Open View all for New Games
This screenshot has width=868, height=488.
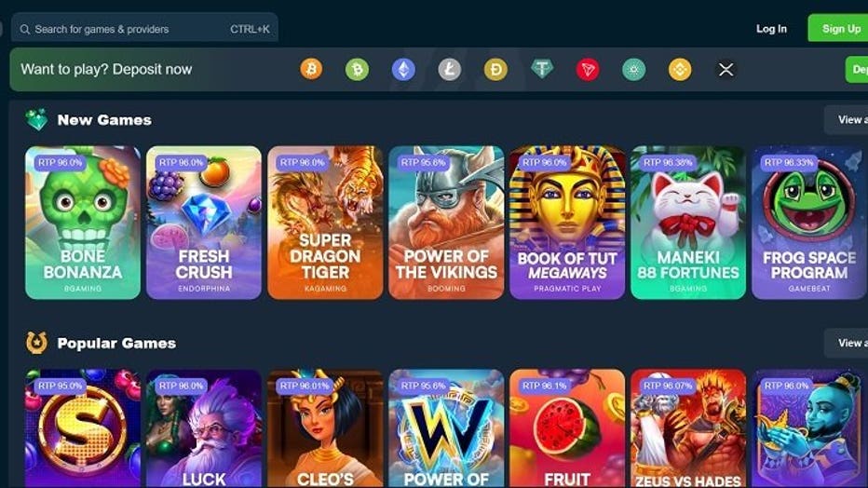(846, 119)
